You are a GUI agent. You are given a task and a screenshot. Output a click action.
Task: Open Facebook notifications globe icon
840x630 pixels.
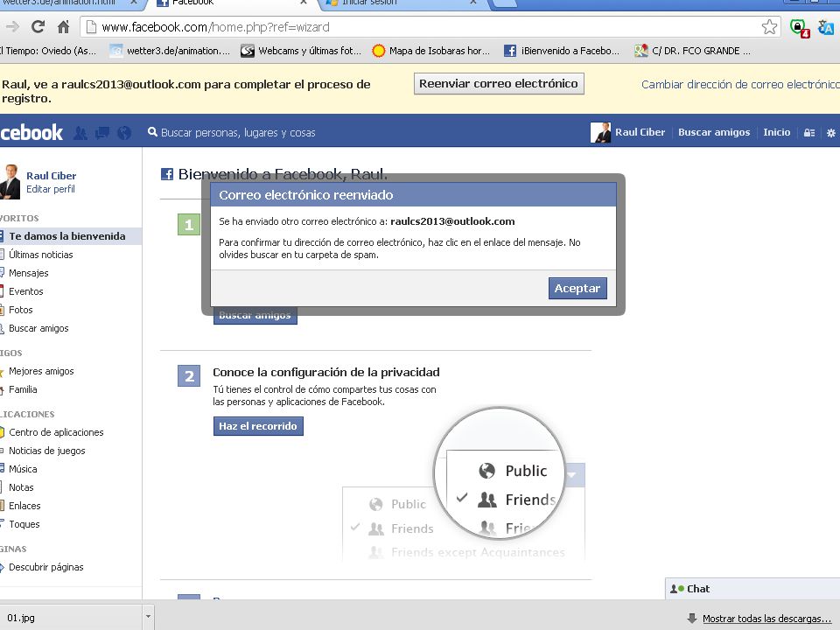click(x=123, y=132)
